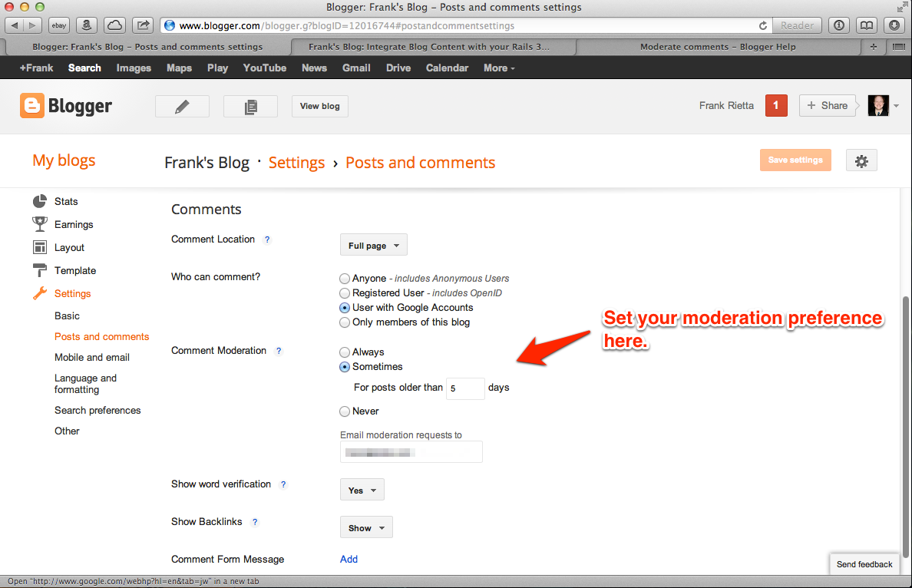912x588 pixels.
Task: Click the red notifications badge
Action: (776, 105)
